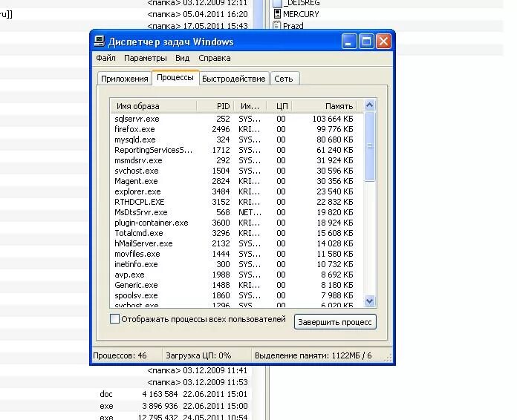Sort by the Имя образа column header

pos(153,106)
